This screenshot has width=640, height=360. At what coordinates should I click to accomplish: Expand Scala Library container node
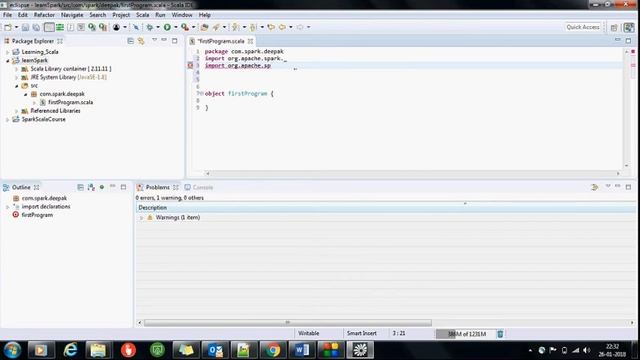pyautogui.click(x=16, y=69)
